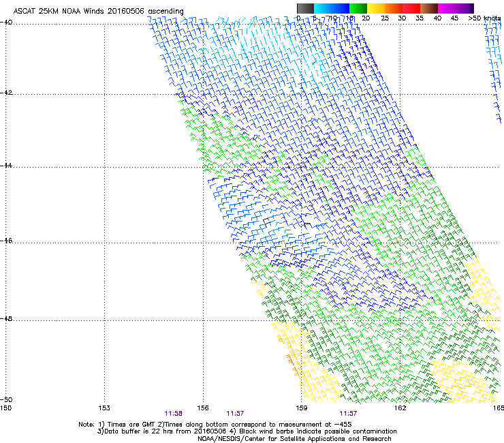Screen dimensions: 504x443
Task: Select the gray 0-5 knots segment of the color bar
Action: (x=305, y=8)
